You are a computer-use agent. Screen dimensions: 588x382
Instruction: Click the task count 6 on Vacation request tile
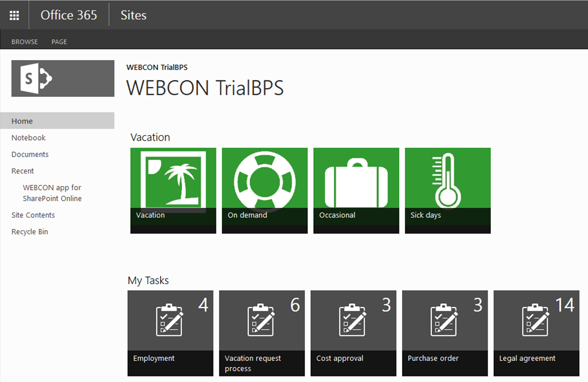click(x=295, y=305)
